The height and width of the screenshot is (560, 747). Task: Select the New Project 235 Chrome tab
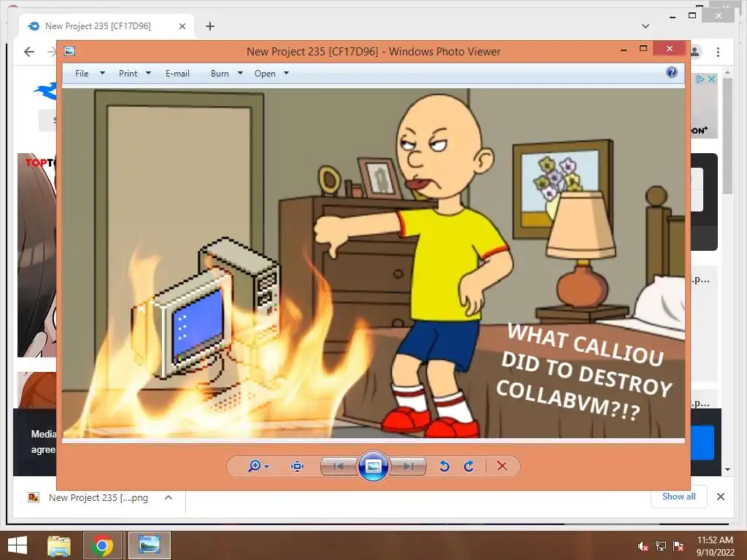(106, 26)
